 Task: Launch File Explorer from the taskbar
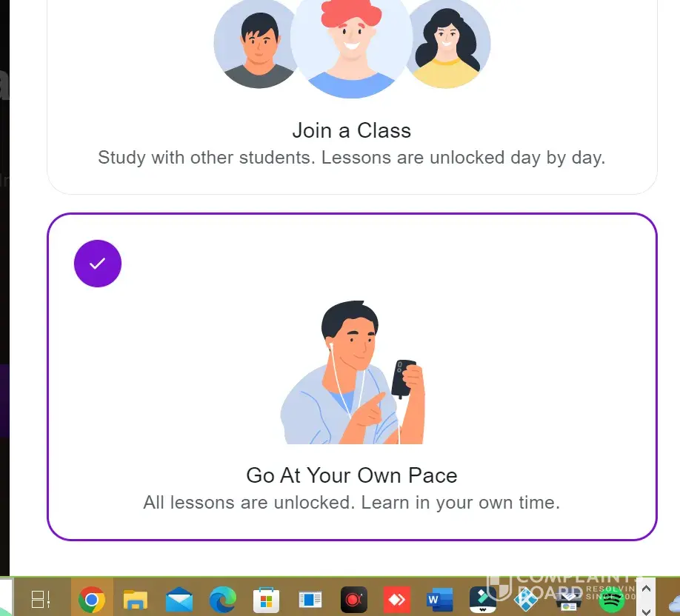click(x=136, y=600)
